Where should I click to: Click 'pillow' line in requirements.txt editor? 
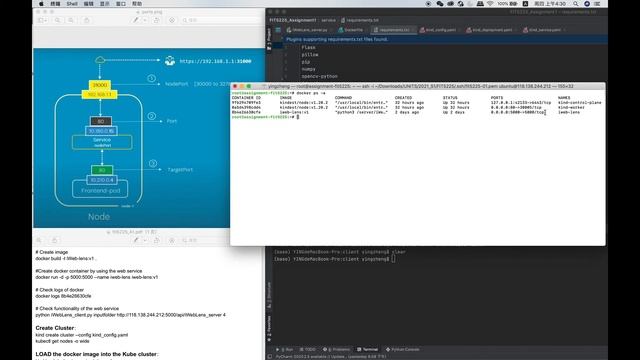tap(310, 55)
